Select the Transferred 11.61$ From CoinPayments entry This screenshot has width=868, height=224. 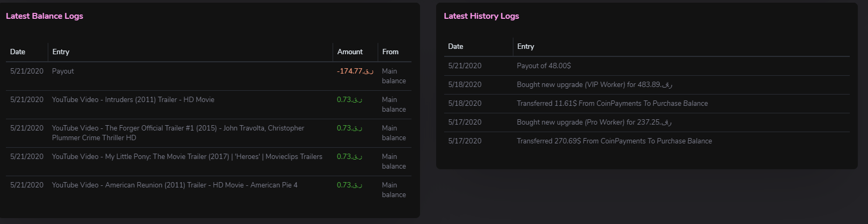pyautogui.click(x=612, y=103)
